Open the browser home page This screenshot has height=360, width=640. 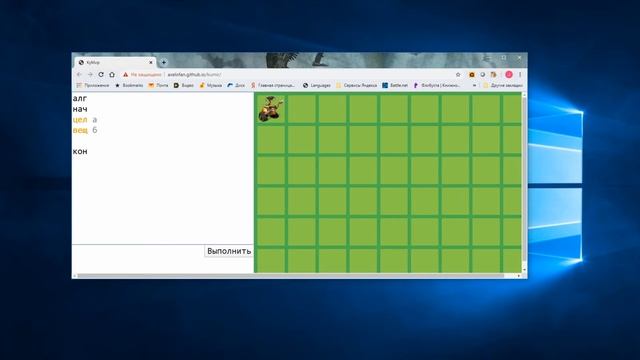coord(112,75)
